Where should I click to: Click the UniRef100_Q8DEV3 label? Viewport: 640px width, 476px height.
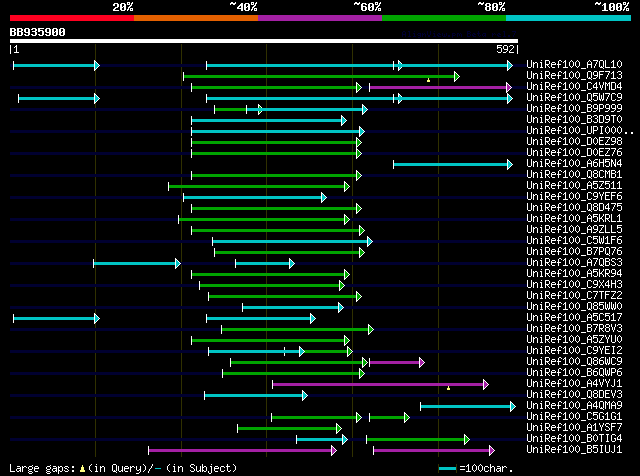[574, 395]
